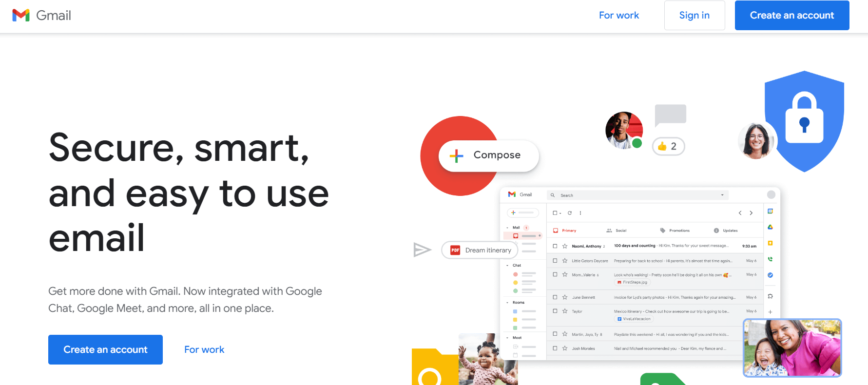The height and width of the screenshot is (385, 868).
Task: Star the Mom...Valerie email
Action: (x=565, y=274)
